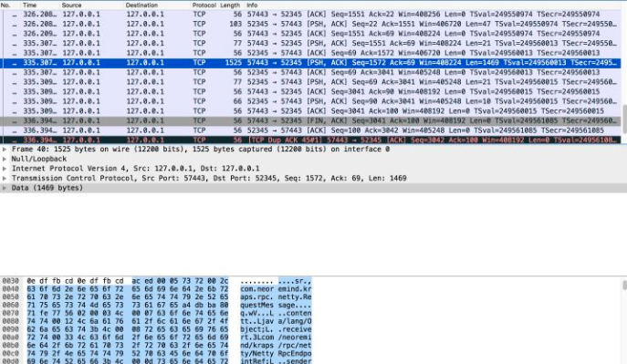The image size is (627, 364).
Task: Click ASCII text 'RpcEndpo' in hex pane
Action: tap(296, 353)
